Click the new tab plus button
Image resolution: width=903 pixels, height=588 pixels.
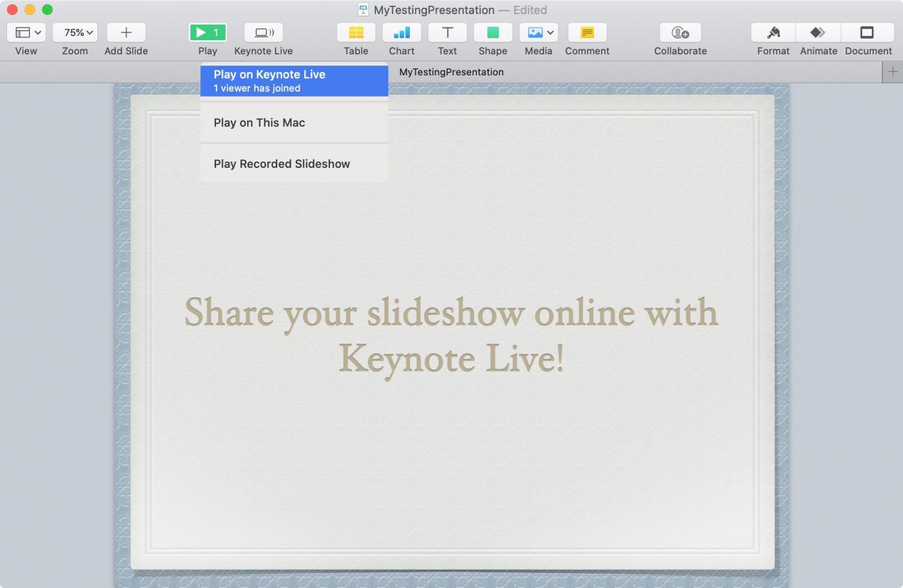pos(892,72)
